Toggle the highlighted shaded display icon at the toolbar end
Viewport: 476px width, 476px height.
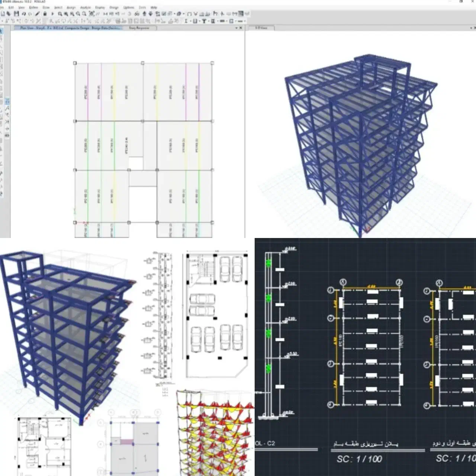tap(241, 14)
